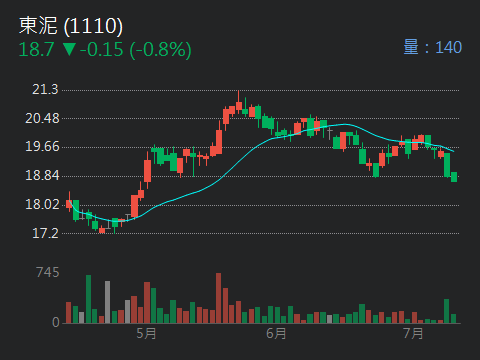Click the 7月 date axis label
Viewport: 480px width, 360px height.
(x=413, y=333)
